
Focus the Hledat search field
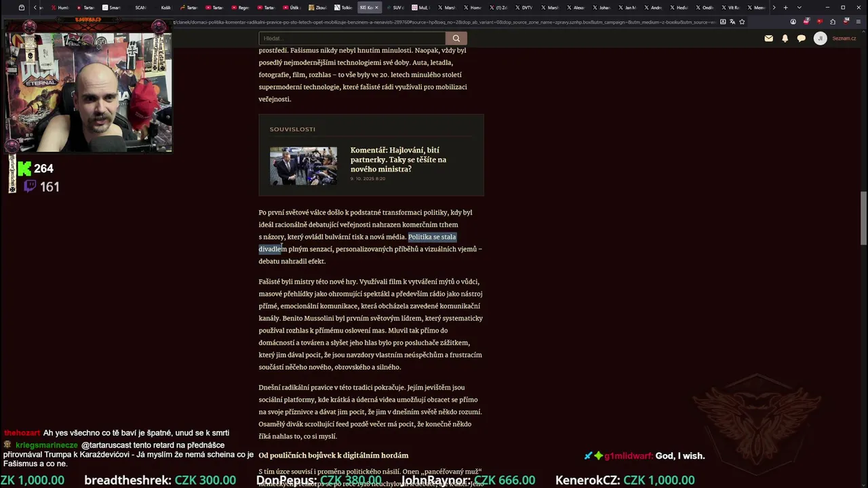click(352, 39)
